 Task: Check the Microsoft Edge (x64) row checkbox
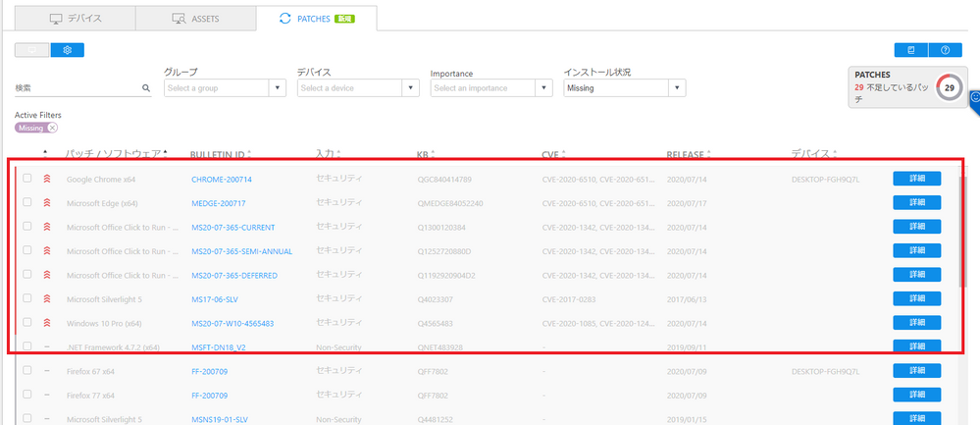pyautogui.click(x=26, y=202)
